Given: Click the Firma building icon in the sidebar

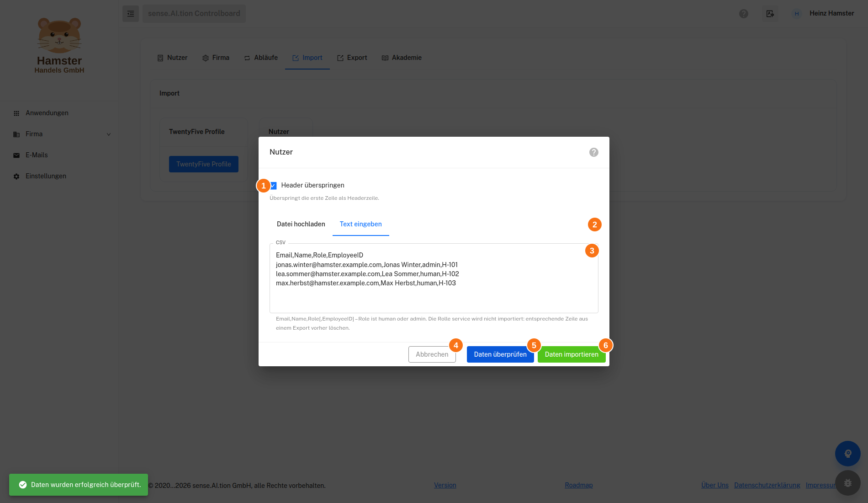Looking at the screenshot, I should 16,134.
